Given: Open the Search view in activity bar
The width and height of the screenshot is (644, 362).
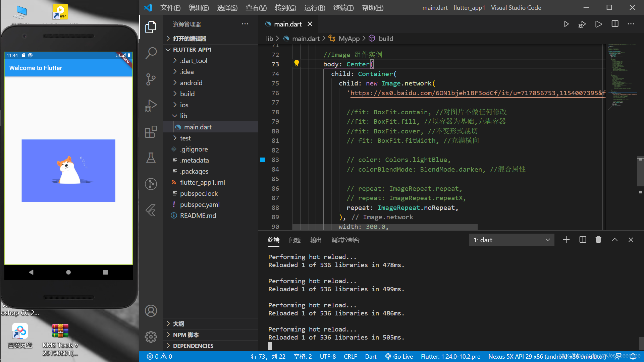Looking at the screenshot, I should coord(151,53).
